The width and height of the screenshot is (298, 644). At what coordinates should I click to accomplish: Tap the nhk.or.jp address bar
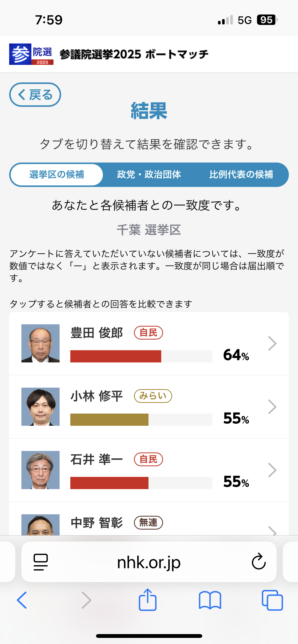[x=149, y=562]
